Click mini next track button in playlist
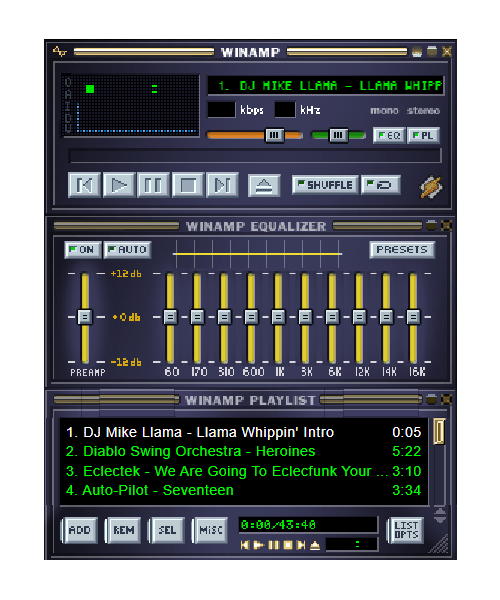Viewport: 500px width, 600px height. tap(301, 545)
